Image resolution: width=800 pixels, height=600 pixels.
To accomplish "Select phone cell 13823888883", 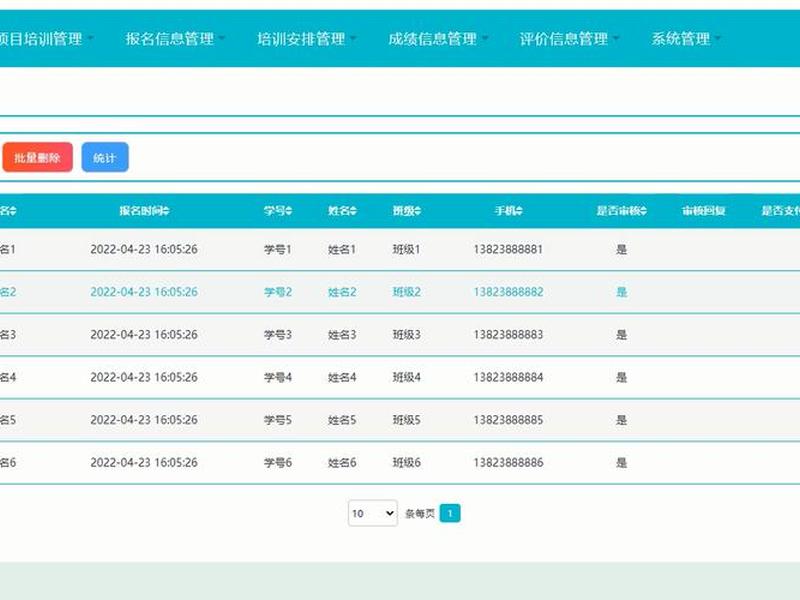I will [509, 335].
